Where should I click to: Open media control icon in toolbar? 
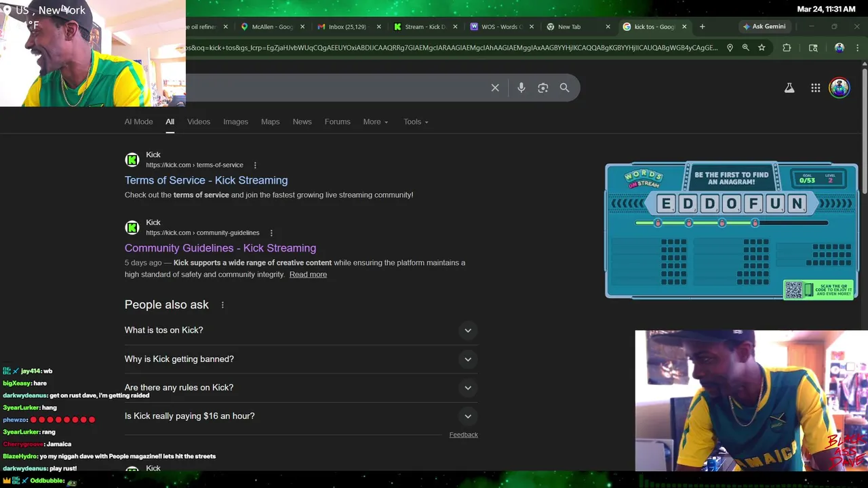[x=813, y=47]
